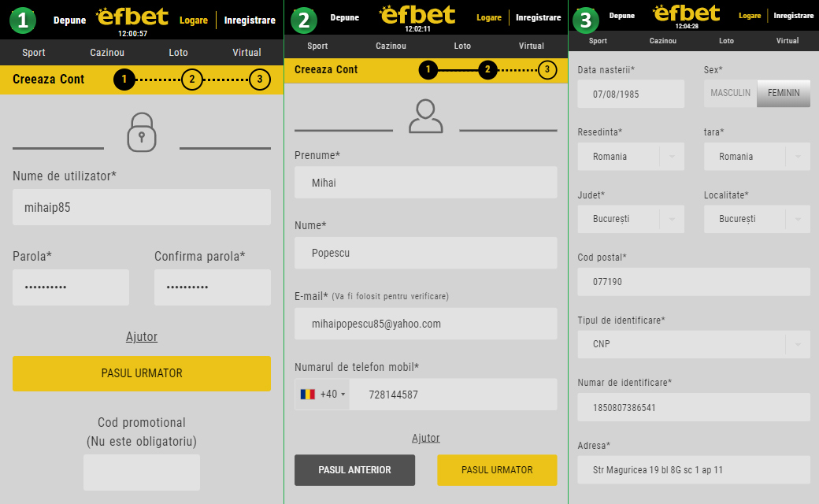
Task: Open the Resedinta country dropdown
Action: [x=631, y=157]
